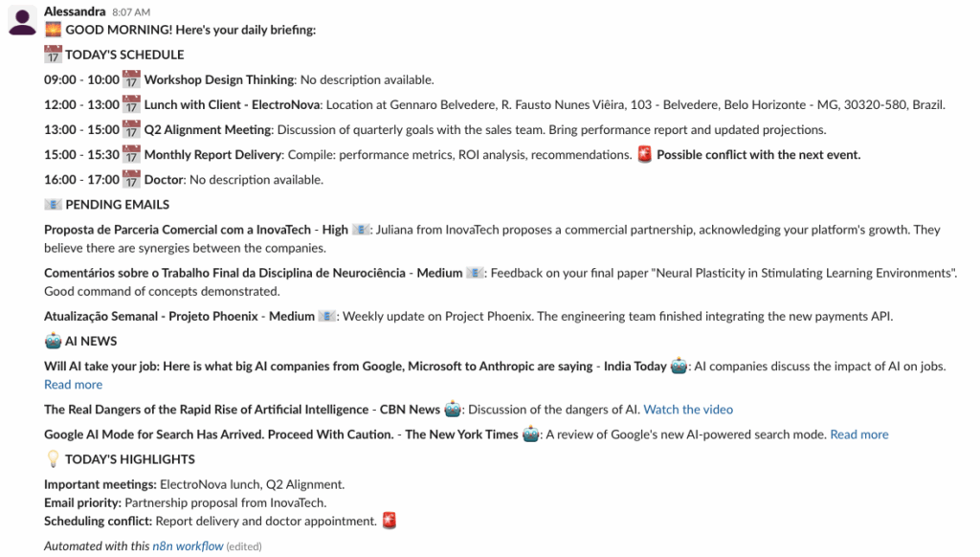Click calendar icon beside Q2 Alignment Meeting
The image size is (980, 557).
coord(131,129)
